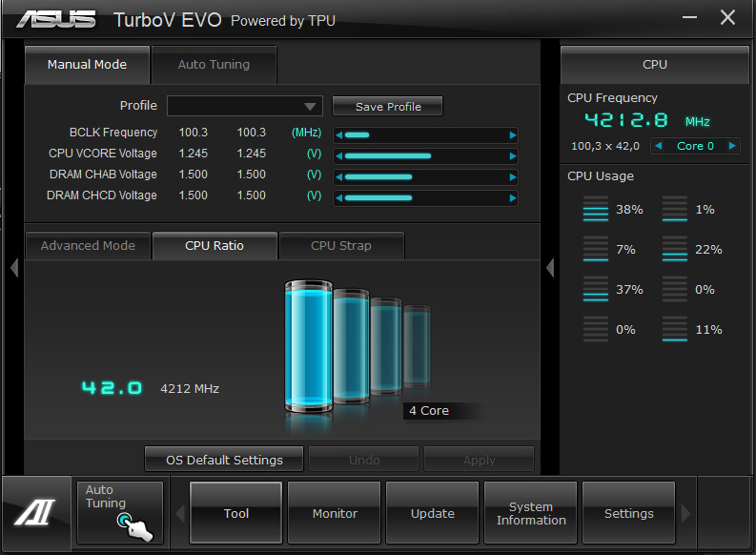Minimize the TurboV EVO window

click(x=689, y=17)
